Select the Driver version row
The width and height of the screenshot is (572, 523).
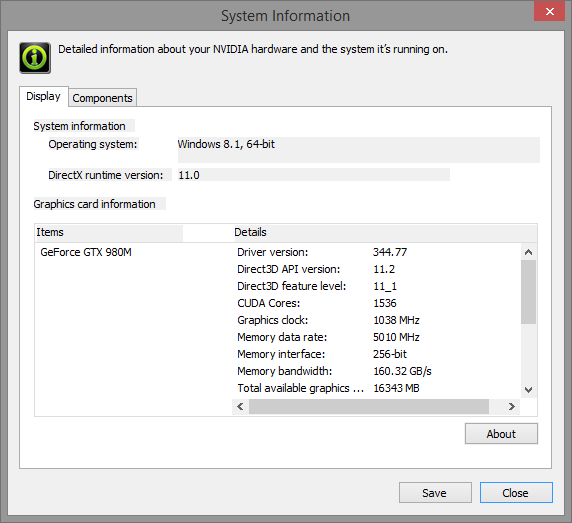pos(376,252)
